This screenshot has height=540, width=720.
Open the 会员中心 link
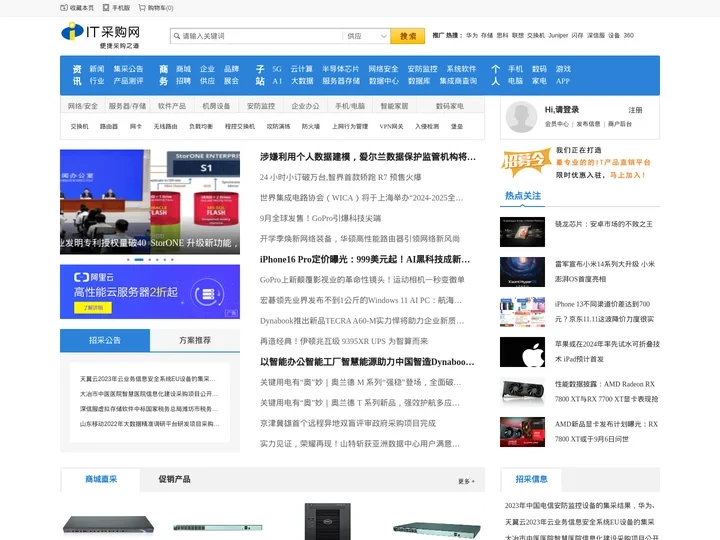tap(557, 124)
